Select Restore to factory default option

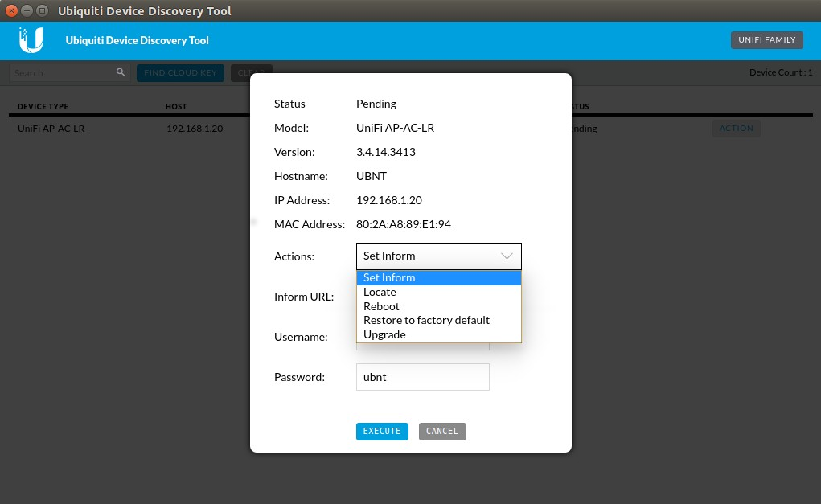point(439,320)
